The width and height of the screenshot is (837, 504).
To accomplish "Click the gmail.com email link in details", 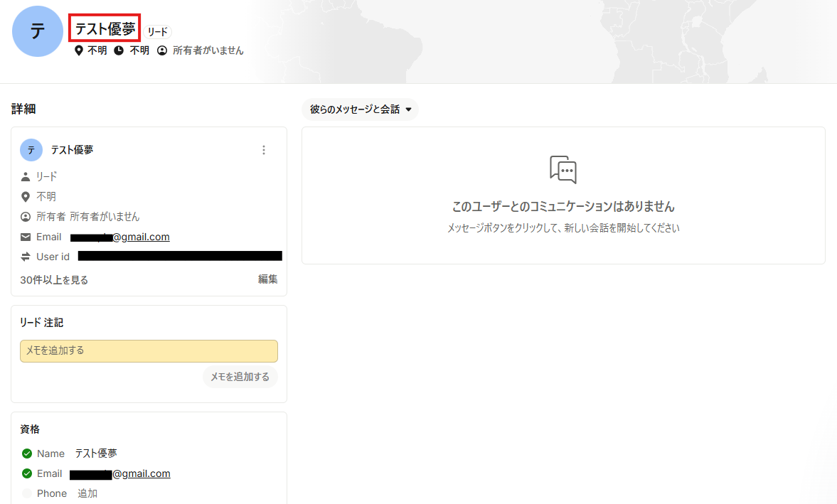I will pos(141,237).
